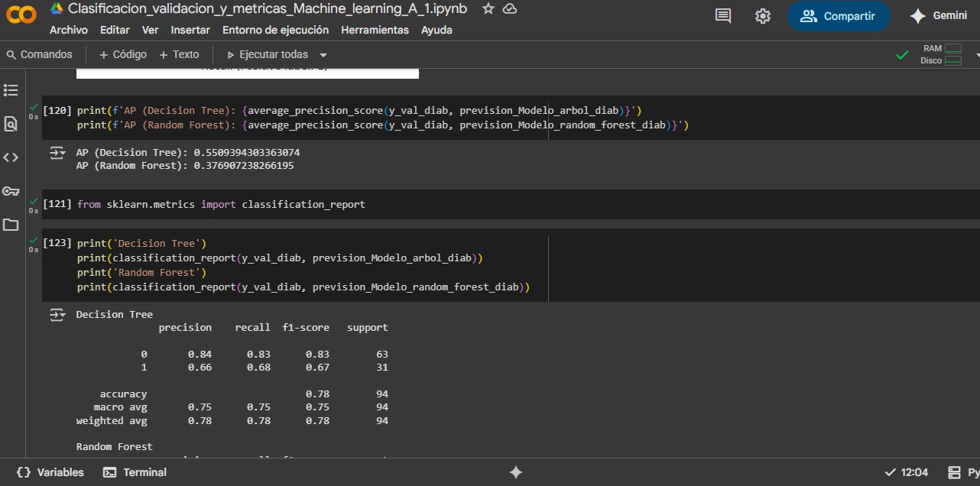
Task: Open the Ver menu
Action: [x=151, y=30]
